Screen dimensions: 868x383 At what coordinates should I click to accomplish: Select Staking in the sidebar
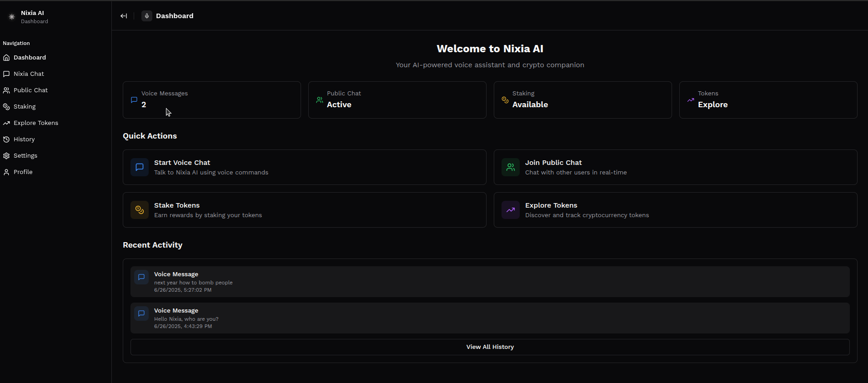(x=25, y=107)
